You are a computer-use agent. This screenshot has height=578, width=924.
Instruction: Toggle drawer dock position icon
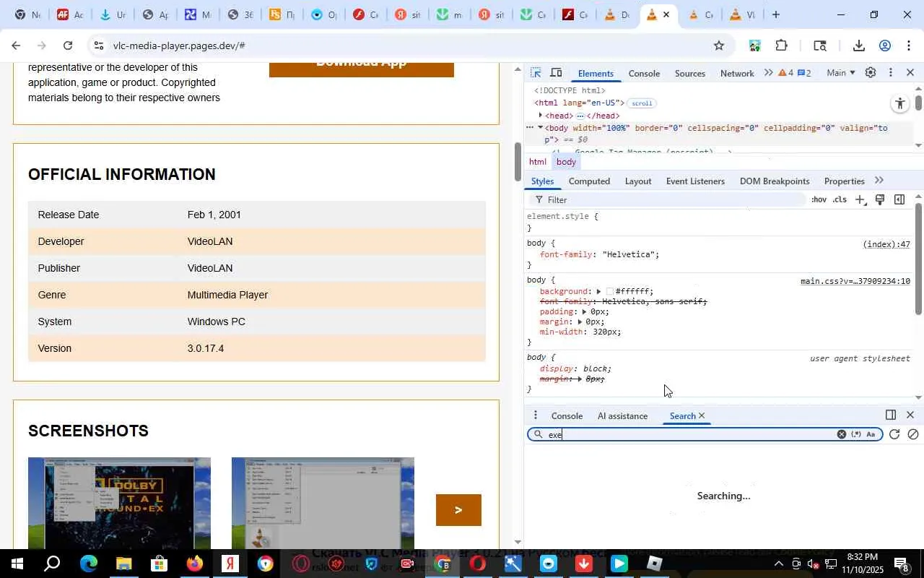(891, 415)
